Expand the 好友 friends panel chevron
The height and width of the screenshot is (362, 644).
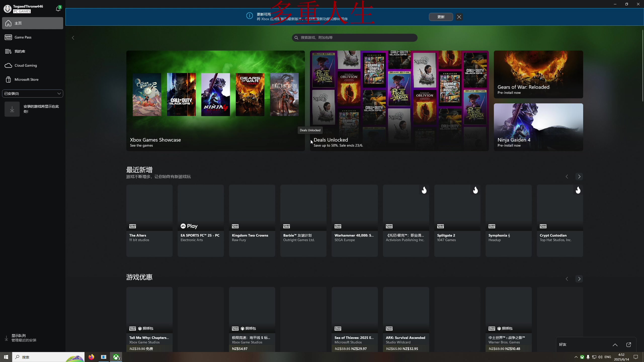(615, 345)
